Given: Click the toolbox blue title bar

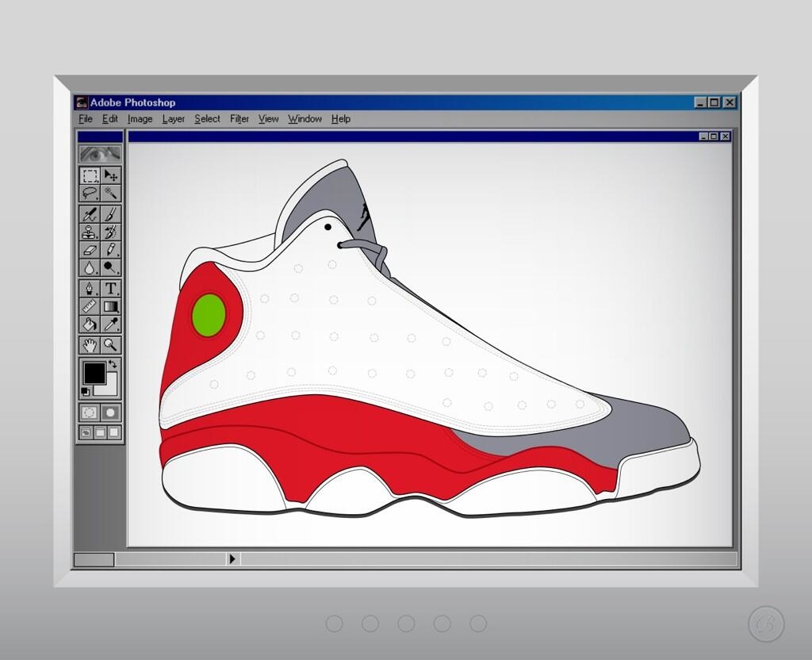Looking at the screenshot, I should [101, 136].
